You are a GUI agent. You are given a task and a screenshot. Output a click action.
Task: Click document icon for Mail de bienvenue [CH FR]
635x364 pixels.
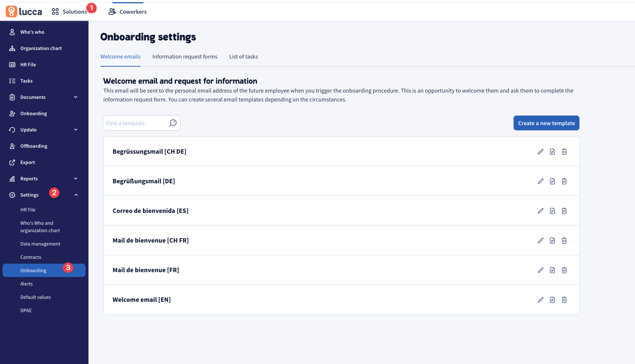click(552, 240)
